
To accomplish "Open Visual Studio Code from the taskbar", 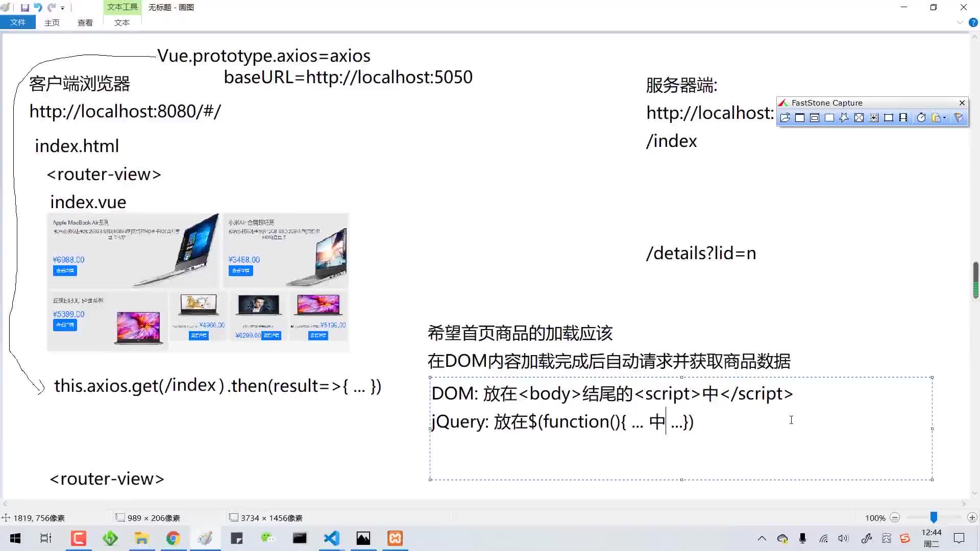I will pos(331,538).
